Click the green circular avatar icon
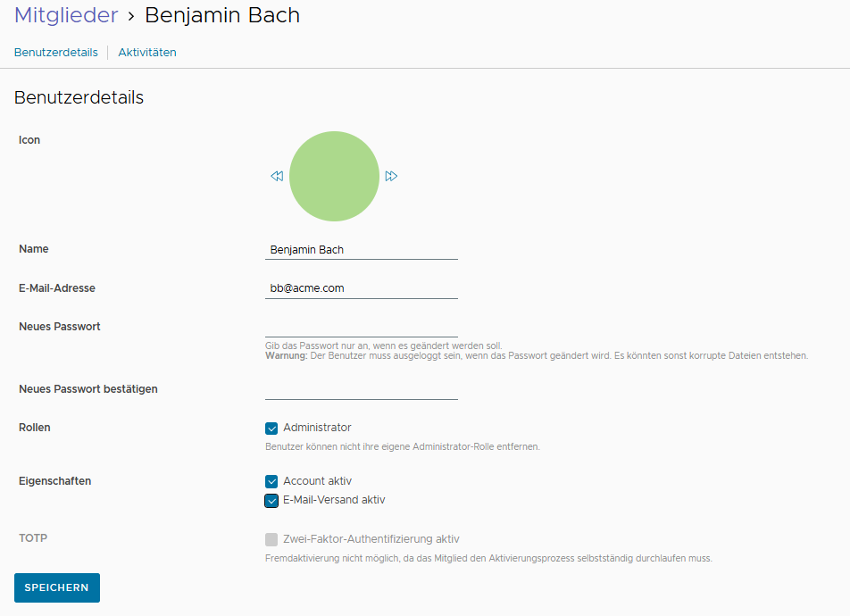850x616 pixels. (x=335, y=176)
